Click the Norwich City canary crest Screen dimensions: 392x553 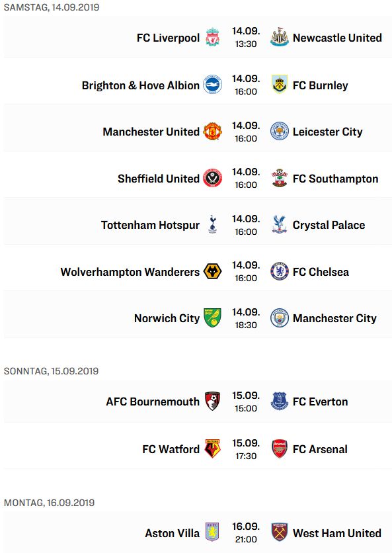[213, 318]
